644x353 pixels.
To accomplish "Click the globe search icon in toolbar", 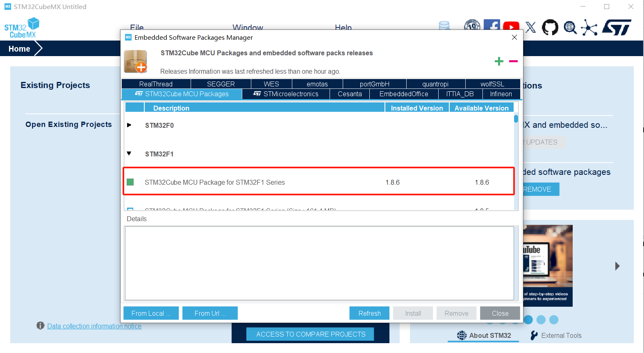I will [x=570, y=27].
